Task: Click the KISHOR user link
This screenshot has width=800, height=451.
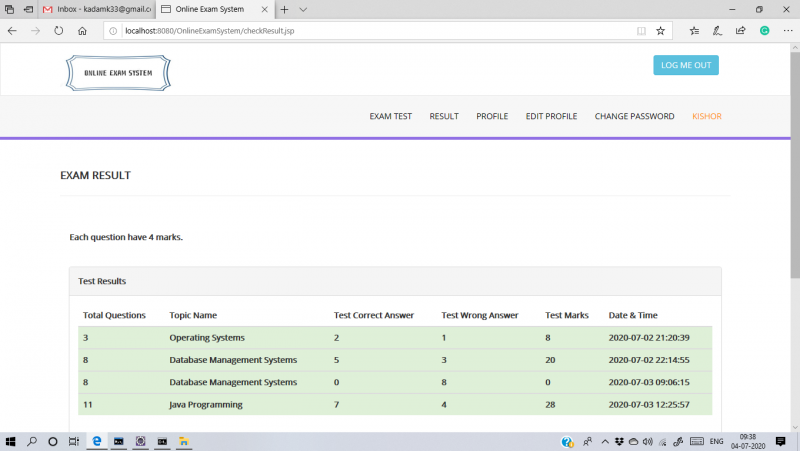Action: click(x=707, y=116)
